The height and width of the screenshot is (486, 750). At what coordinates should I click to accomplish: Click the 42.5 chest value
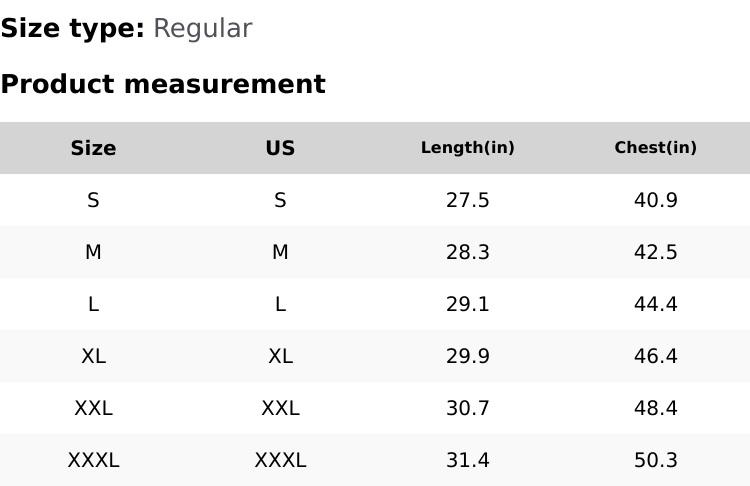point(655,252)
